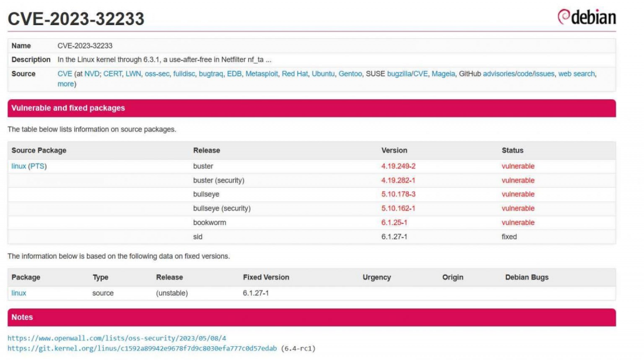
Task: Click the Debian logo
Action: click(x=586, y=17)
